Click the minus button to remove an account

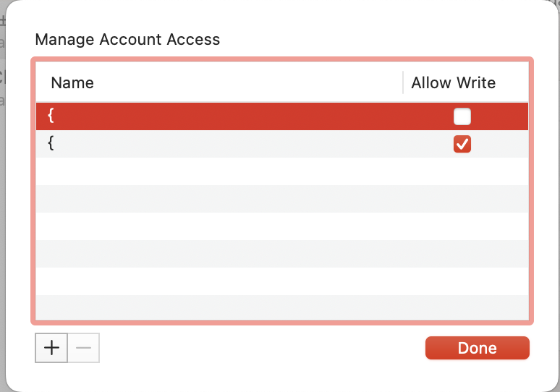point(84,348)
